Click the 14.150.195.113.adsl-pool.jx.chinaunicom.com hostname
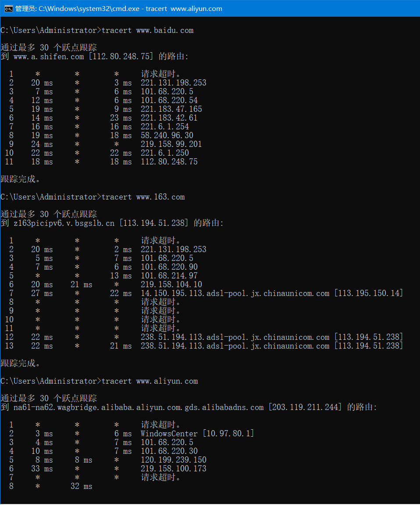 (235, 293)
